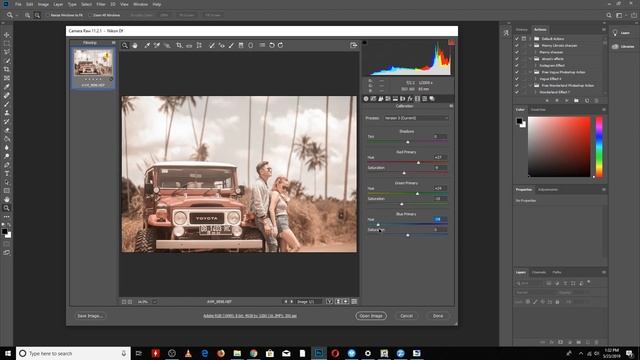Screen dimensions: 640x360
Task: Select Photoshop Lasso tool in left toolbar
Action: coord(7,52)
